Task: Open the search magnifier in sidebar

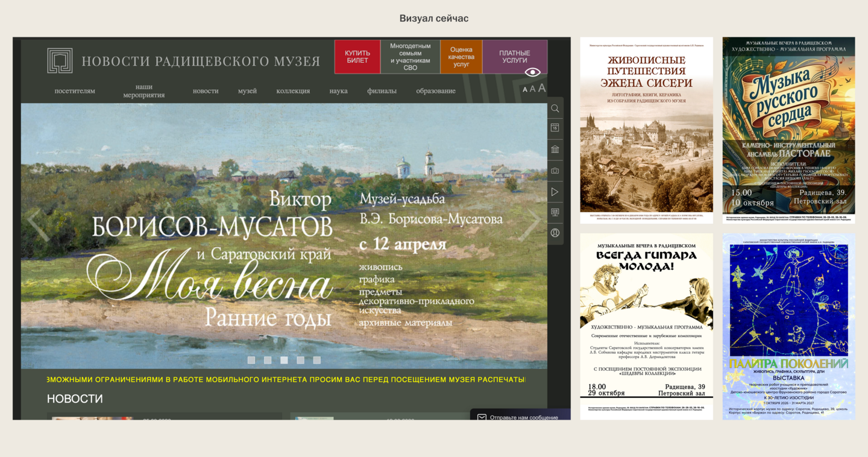Action: (555, 109)
